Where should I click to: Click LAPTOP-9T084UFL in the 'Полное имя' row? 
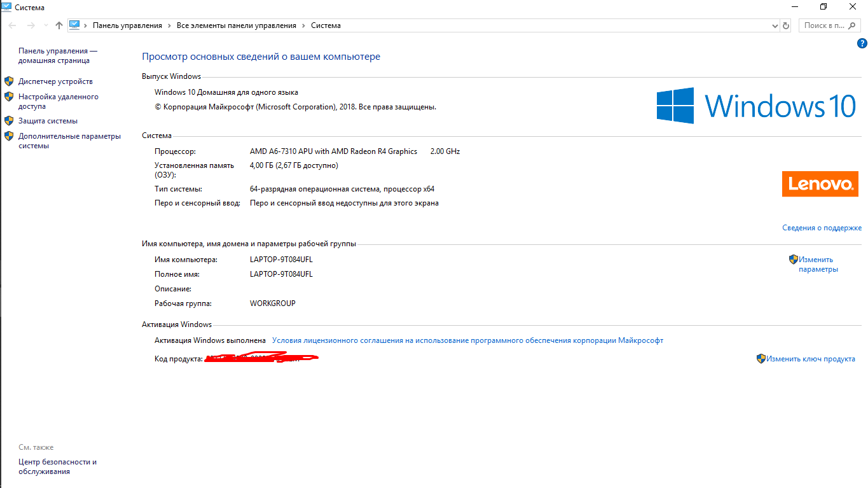[x=281, y=274]
